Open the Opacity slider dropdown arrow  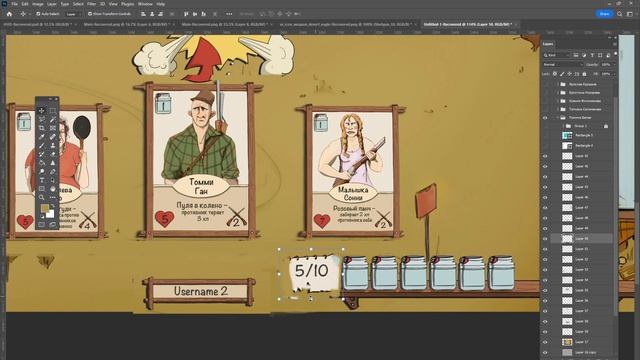click(615, 64)
